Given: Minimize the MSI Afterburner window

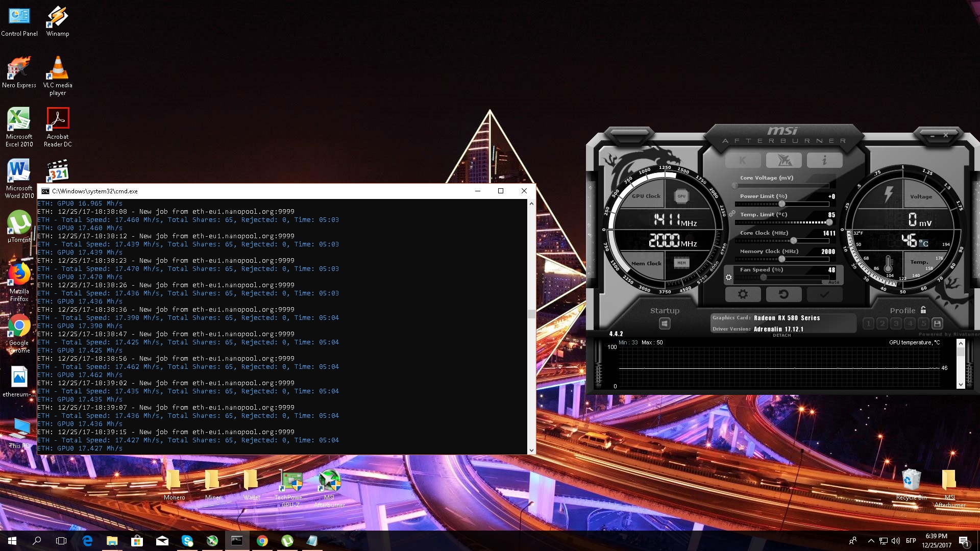Looking at the screenshot, I should 932,136.
